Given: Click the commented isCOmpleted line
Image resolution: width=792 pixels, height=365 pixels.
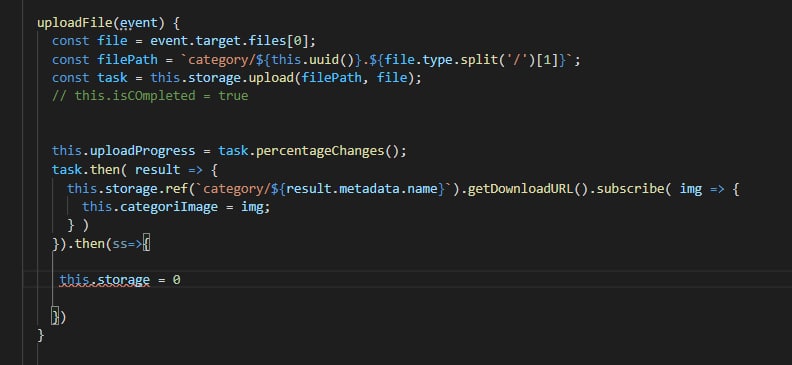Looking at the screenshot, I should click(150, 96).
